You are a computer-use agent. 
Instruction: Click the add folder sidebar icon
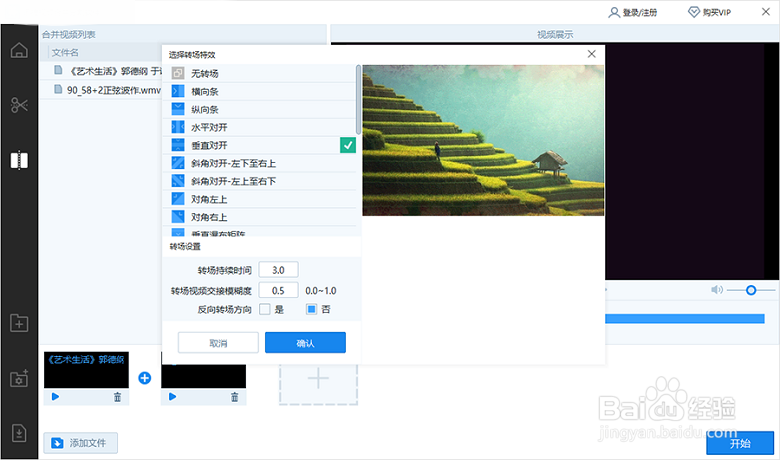tap(19, 323)
